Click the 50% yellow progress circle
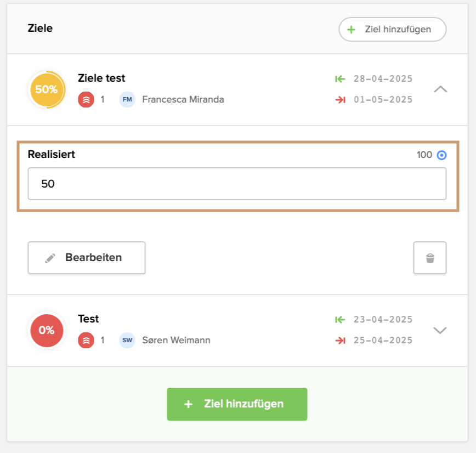This screenshot has width=476, height=453. point(47,89)
